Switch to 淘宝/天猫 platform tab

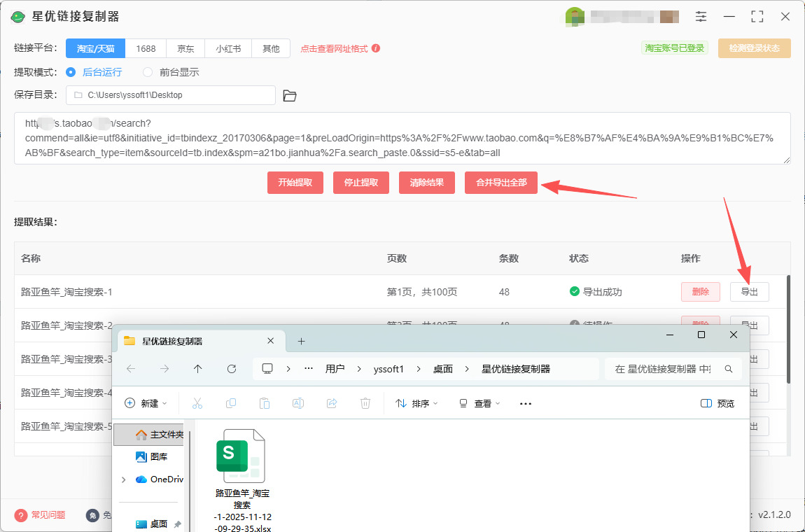point(95,48)
